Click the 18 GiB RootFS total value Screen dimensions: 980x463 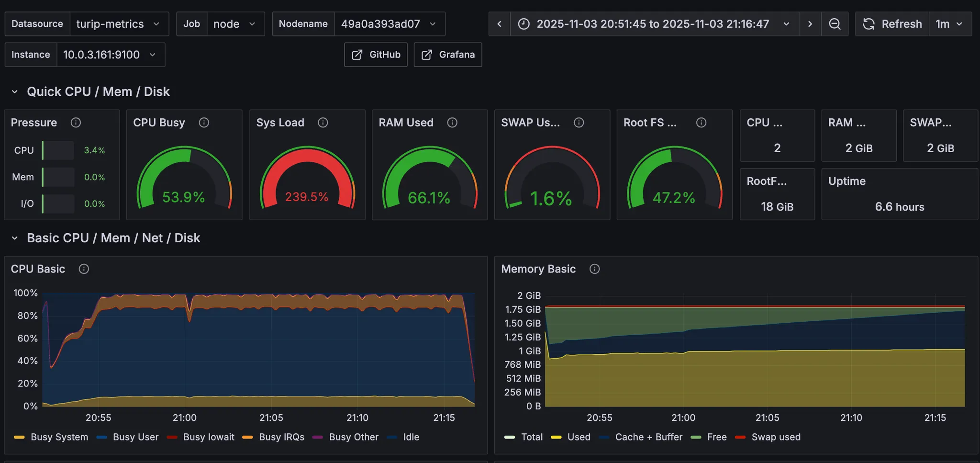click(x=777, y=207)
